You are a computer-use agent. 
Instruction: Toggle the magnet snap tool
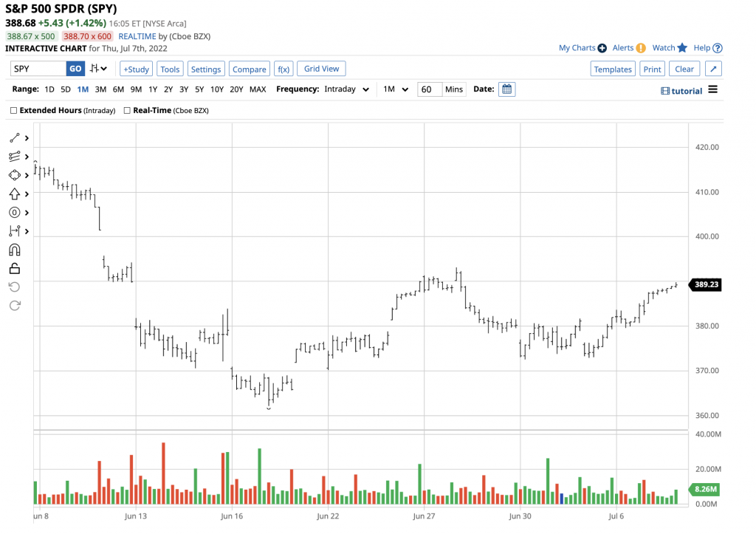point(15,250)
